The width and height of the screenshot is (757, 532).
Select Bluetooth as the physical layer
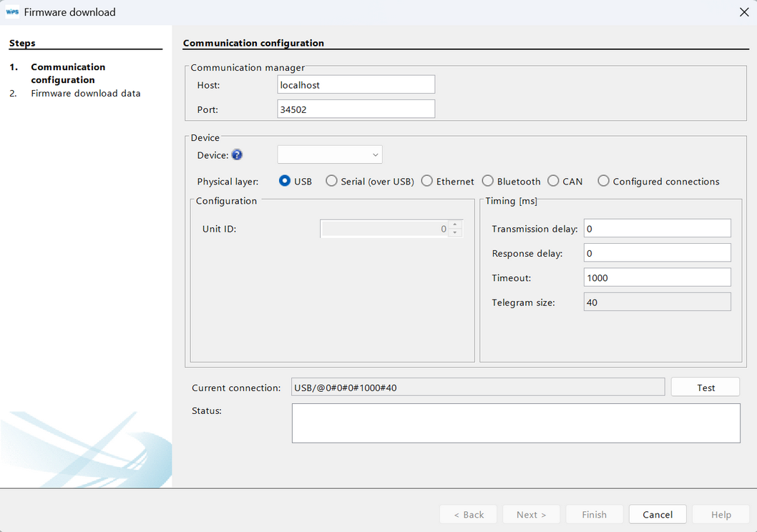(x=487, y=181)
